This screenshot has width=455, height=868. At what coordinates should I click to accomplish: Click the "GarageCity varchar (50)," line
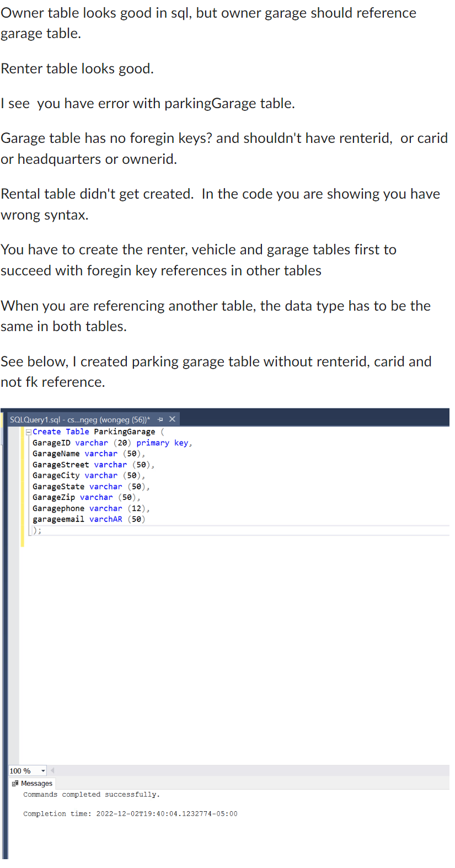point(88,476)
